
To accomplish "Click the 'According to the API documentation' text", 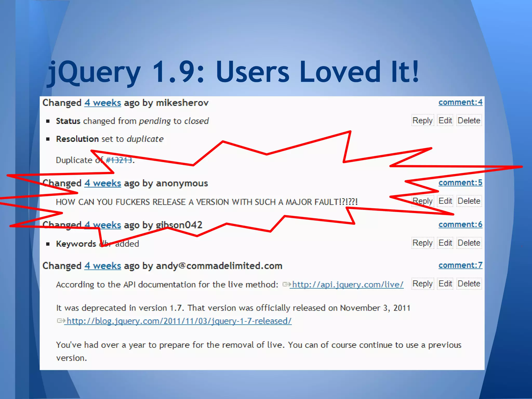I will coord(167,285).
